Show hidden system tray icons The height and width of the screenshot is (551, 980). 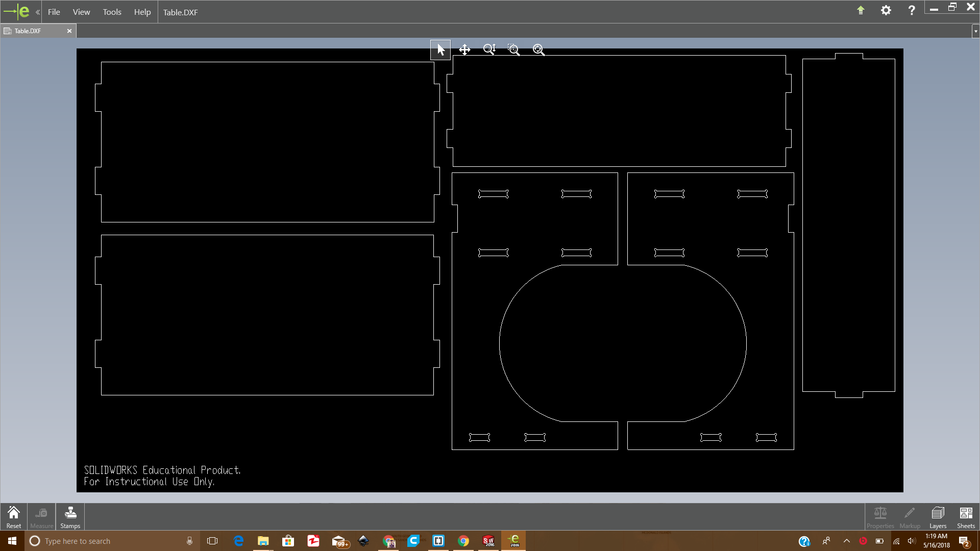click(x=846, y=541)
